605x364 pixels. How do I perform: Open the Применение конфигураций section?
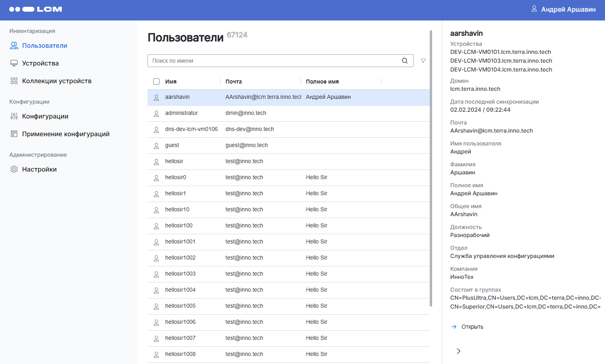coord(66,134)
